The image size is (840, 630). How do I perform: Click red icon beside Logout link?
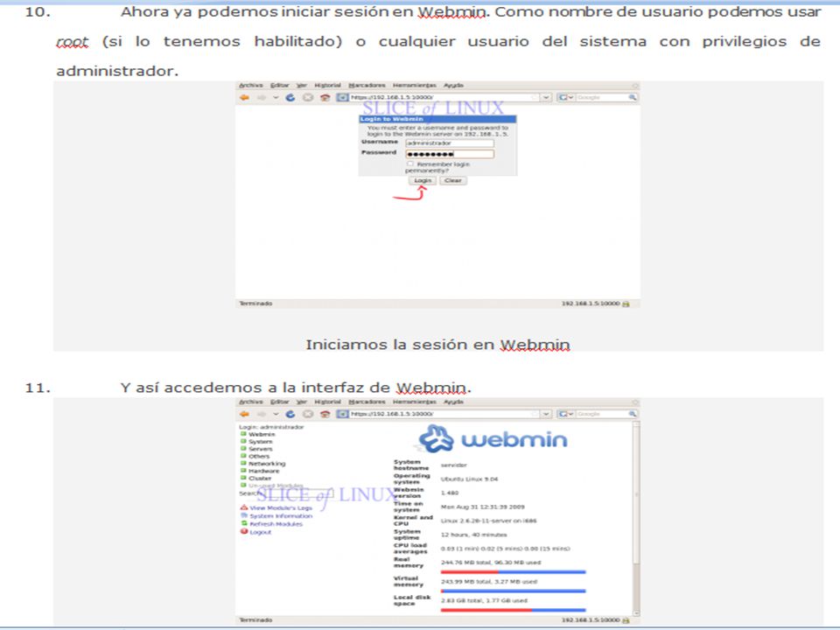(x=244, y=531)
